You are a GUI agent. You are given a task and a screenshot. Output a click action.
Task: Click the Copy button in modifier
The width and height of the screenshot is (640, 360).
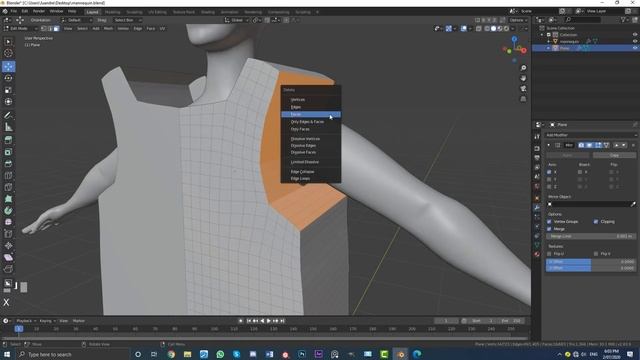614,156
